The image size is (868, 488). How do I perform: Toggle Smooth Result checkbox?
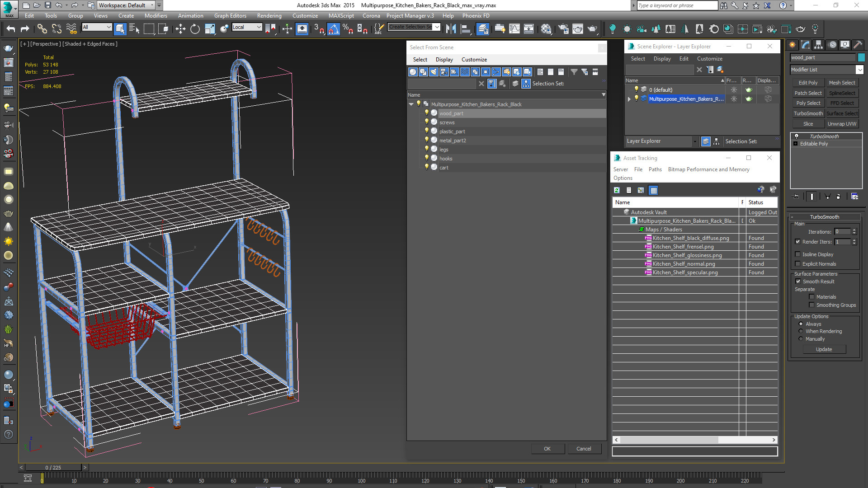tap(798, 282)
